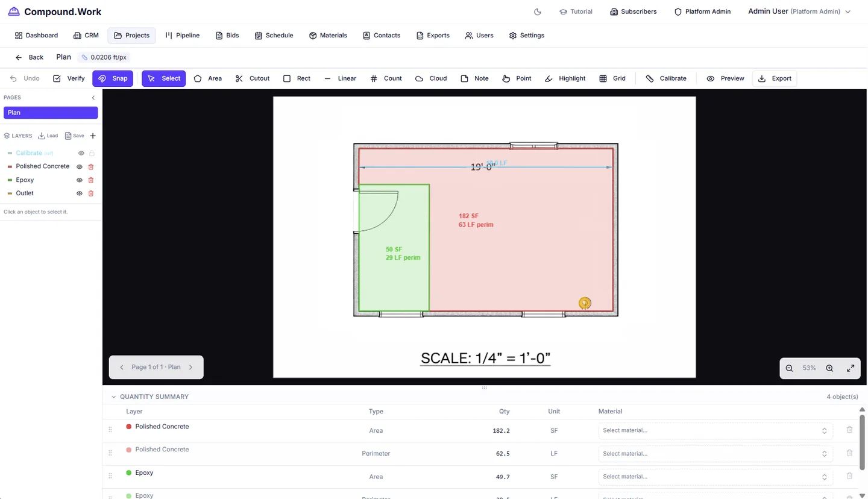Choose the Cutout scissors tool
This screenshot has width=868, height=499.
click(253, 78)
